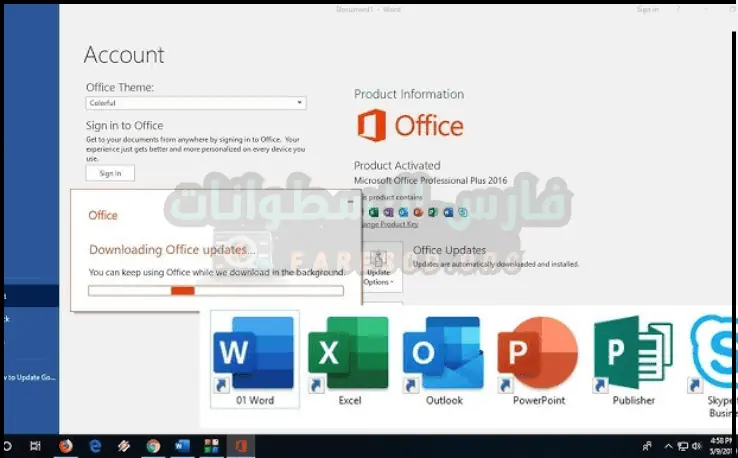Open the Skype for Business shortcut
The image size is (738, 458).
[x=712, y=365]
